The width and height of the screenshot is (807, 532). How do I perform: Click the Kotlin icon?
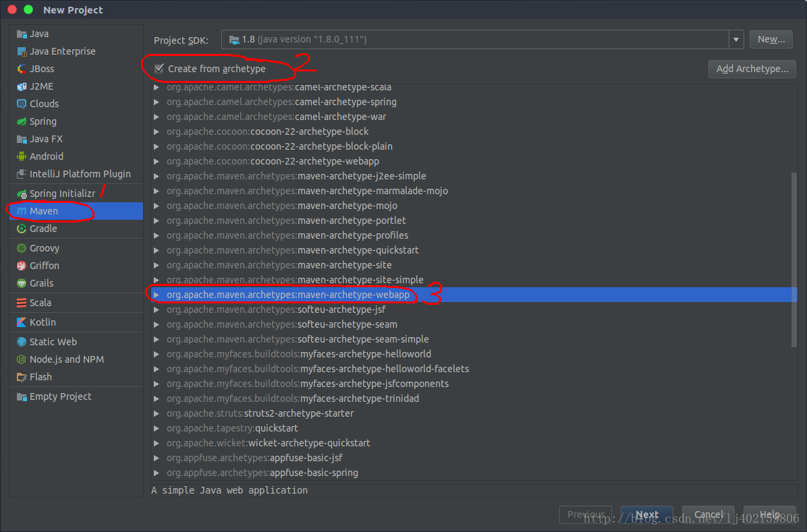tap(22, 322)
